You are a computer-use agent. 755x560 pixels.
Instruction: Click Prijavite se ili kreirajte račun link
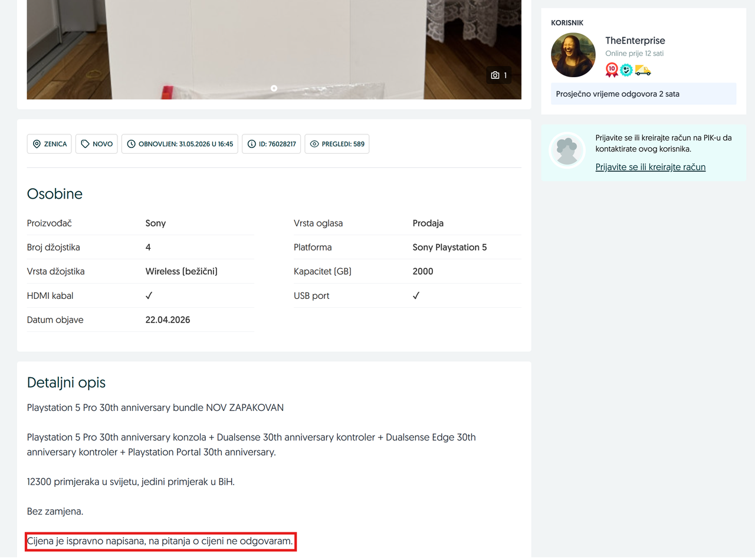[x=651, y=167]
